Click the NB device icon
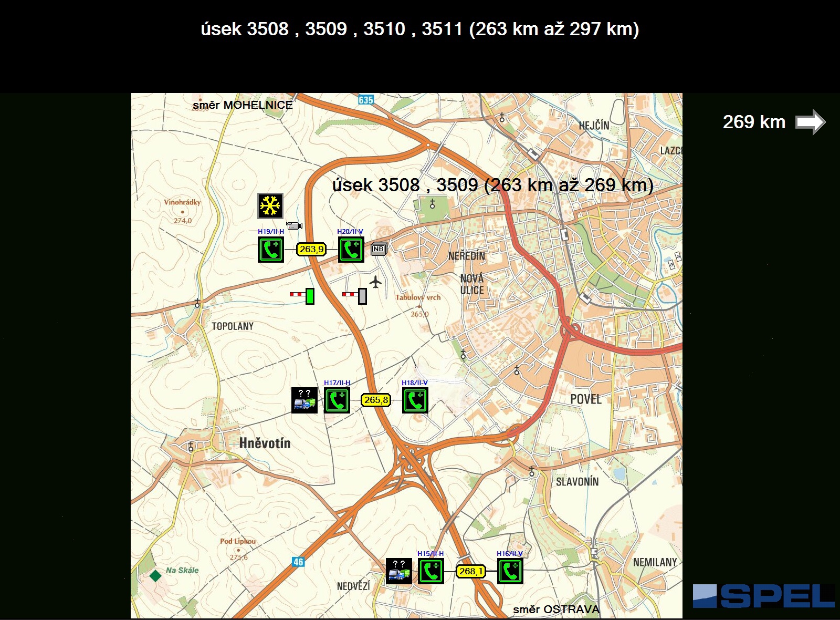 click(x=379, y=249)
